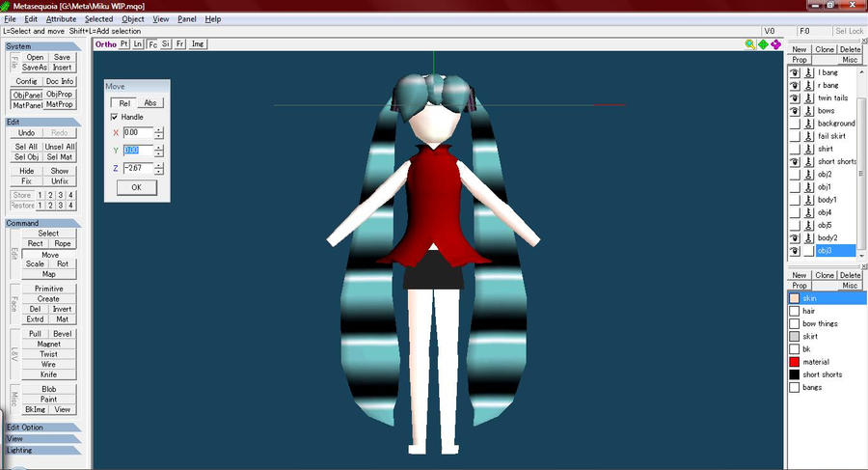Show the fail skirt object

click(x=795, y=136)
